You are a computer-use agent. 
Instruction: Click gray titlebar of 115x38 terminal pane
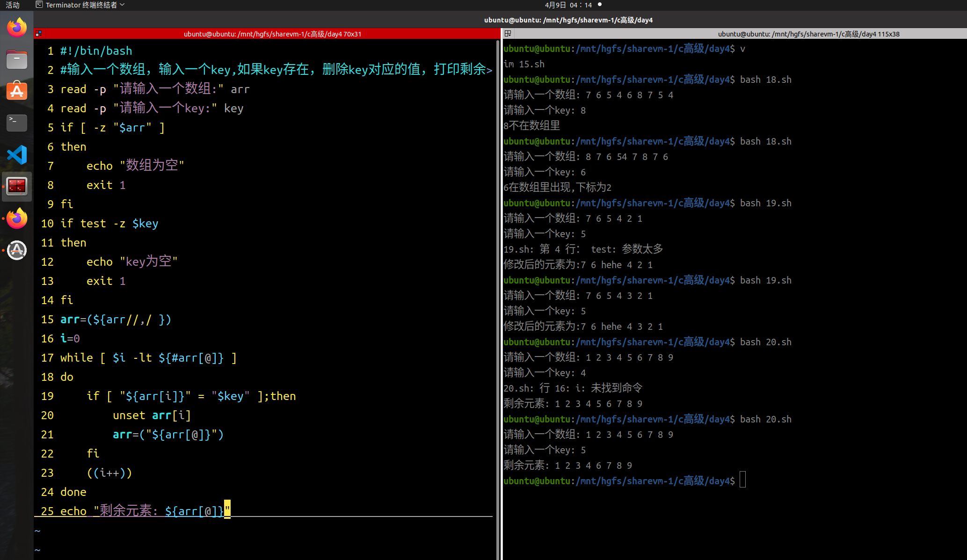point(808,34)
